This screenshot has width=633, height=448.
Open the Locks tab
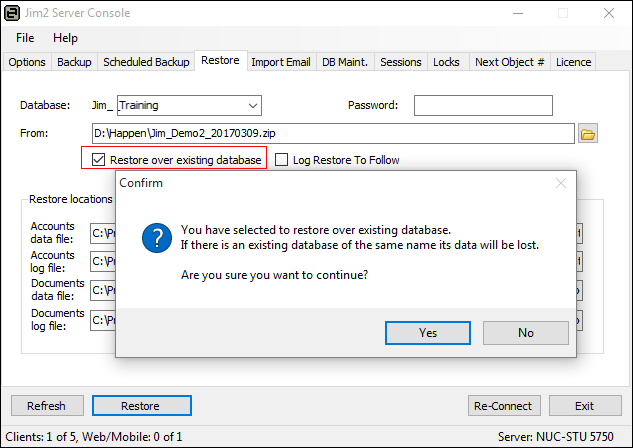click(x=446, y=62)
